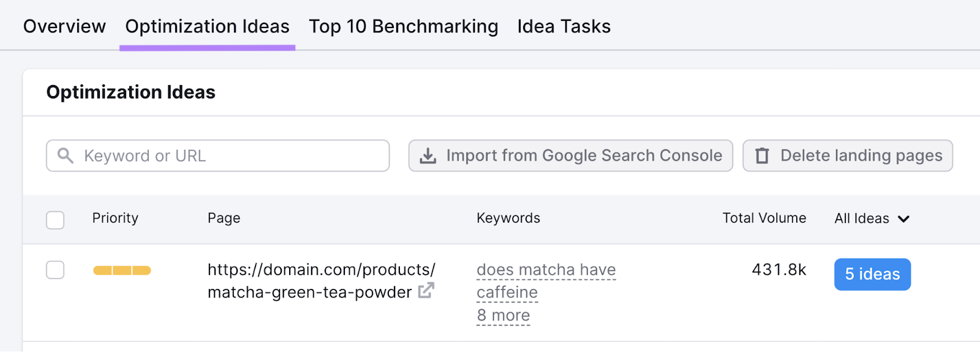Viewport: 980px width, 352px height.
Task: Click the magnifier icon in search field
Action: [66, 156]
